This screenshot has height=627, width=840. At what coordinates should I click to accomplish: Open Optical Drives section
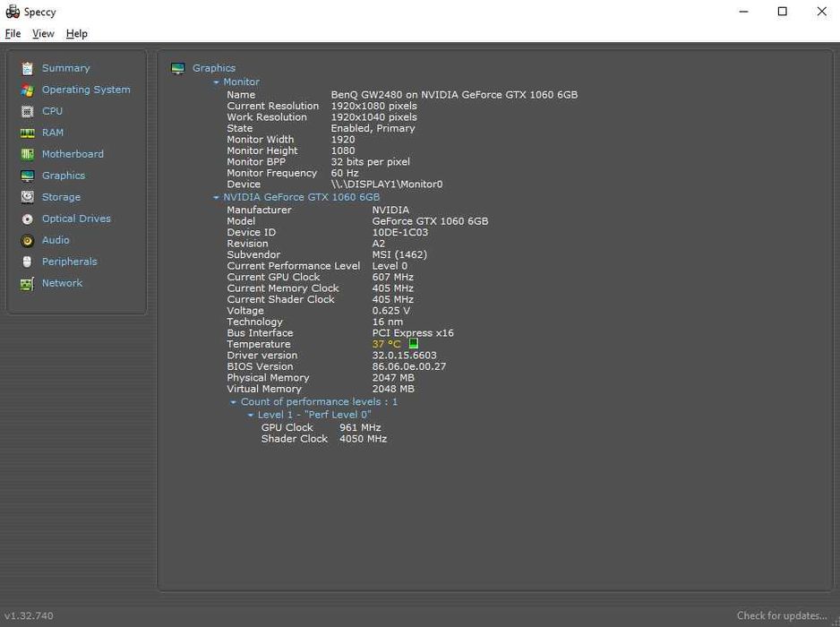[x=77, y=219]
